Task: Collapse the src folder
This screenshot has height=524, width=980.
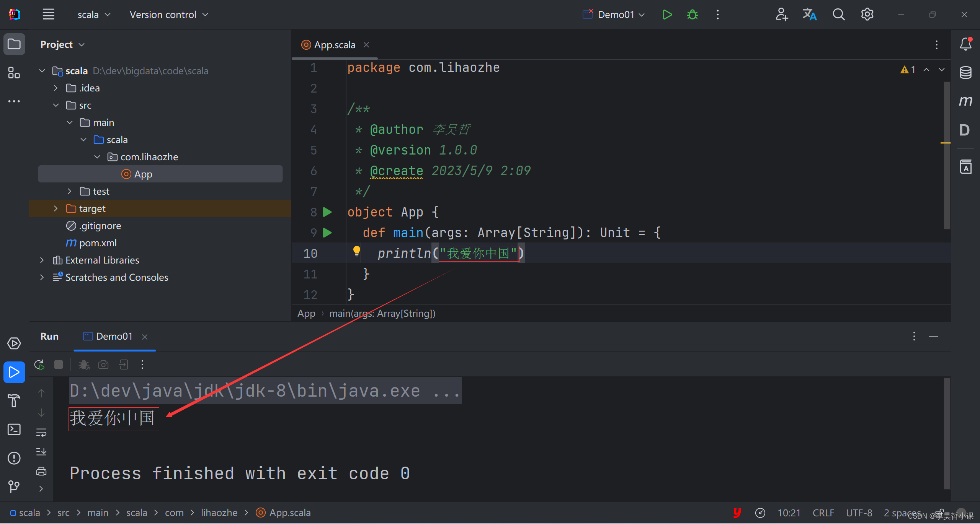Action: [56, 105]
